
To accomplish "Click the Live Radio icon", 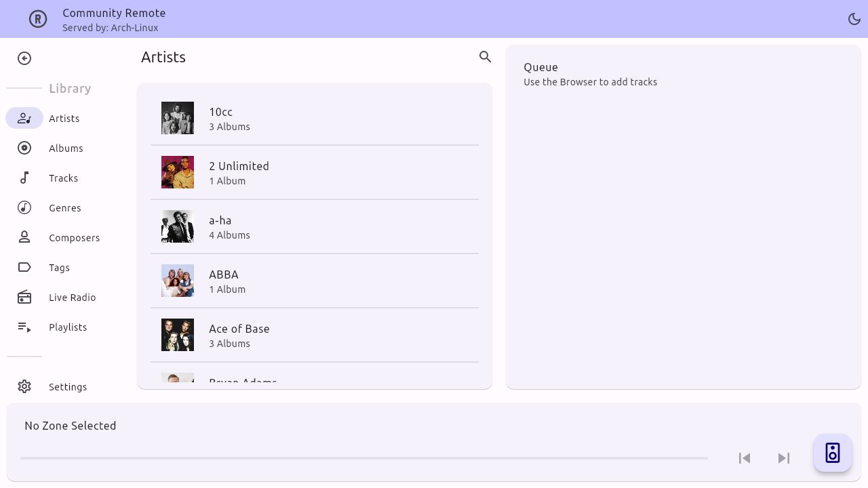I will (24, 297).
